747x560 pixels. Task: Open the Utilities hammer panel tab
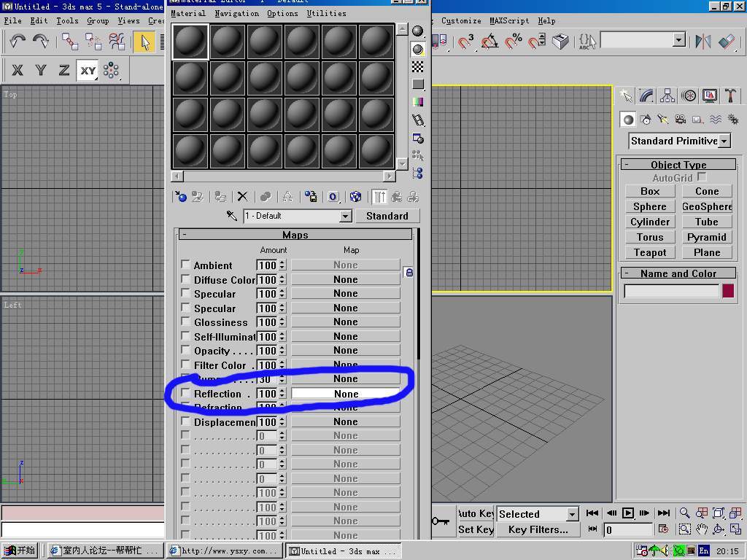[730, 96]
